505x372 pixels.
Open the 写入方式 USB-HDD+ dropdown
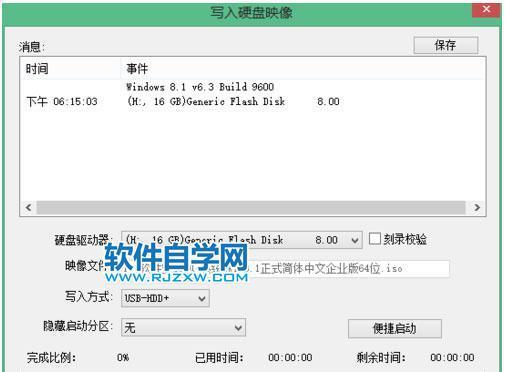click(x=165, y=298)
